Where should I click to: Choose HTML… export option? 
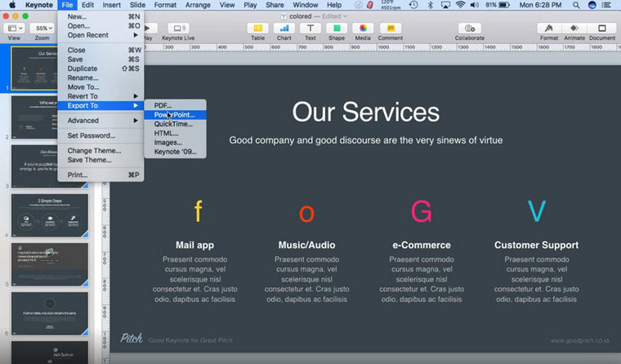(x=175, y=133)
